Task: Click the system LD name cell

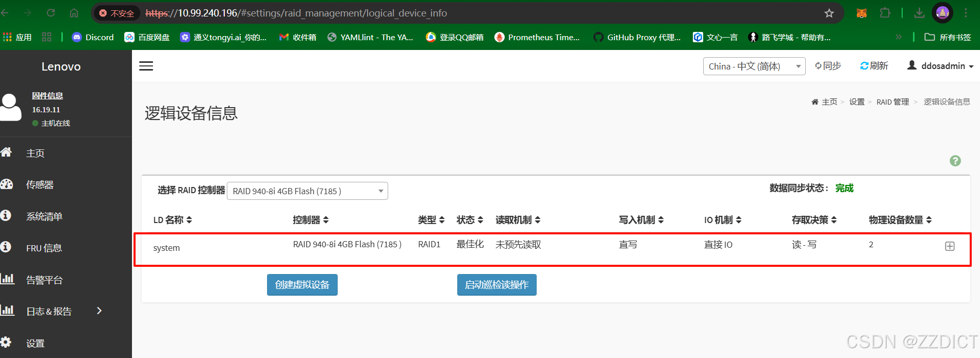Action: click(x=167, y=248)
